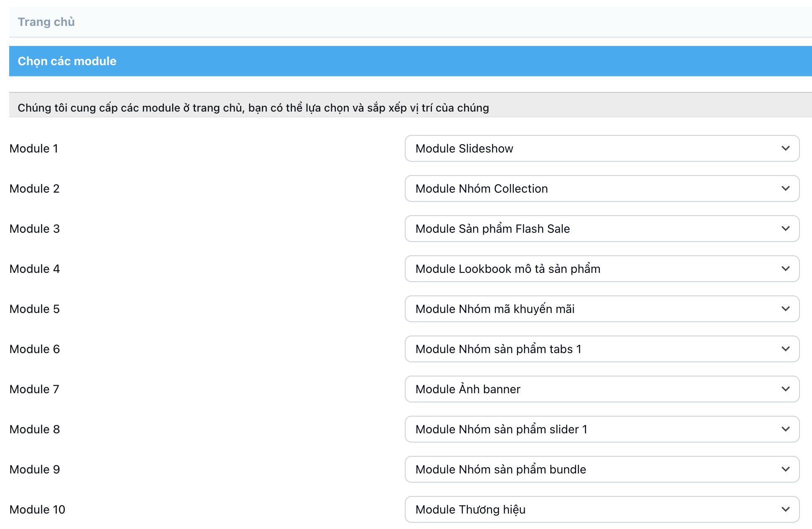
Task: Open the Module Nhóm Collection dropdown
Action: [601, 188]
